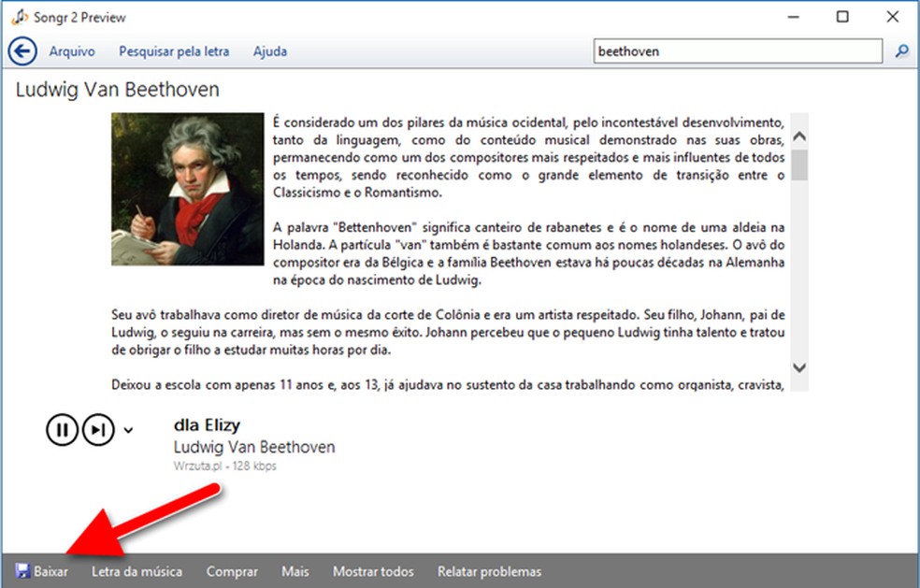Click the Comprar option
The height and width of the screenshot is (588, 920).
click(232, 571)
